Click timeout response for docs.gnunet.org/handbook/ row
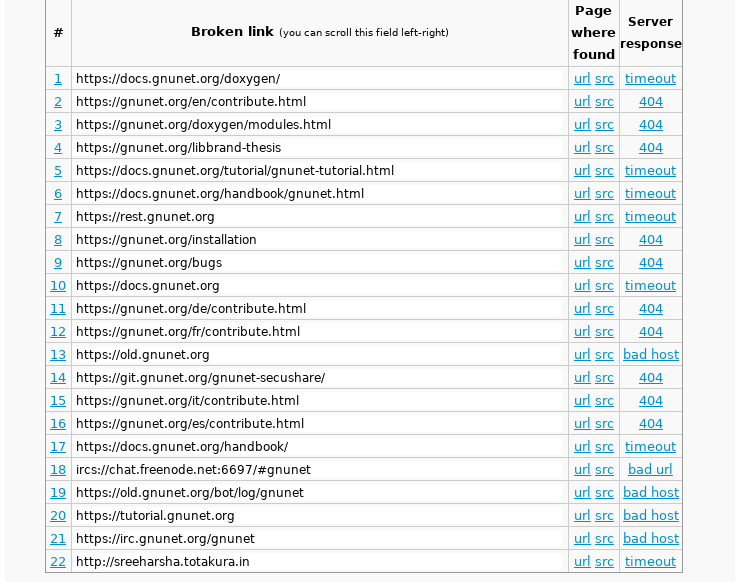This screenshot has height=582, width=735. [x=650, y=446]
